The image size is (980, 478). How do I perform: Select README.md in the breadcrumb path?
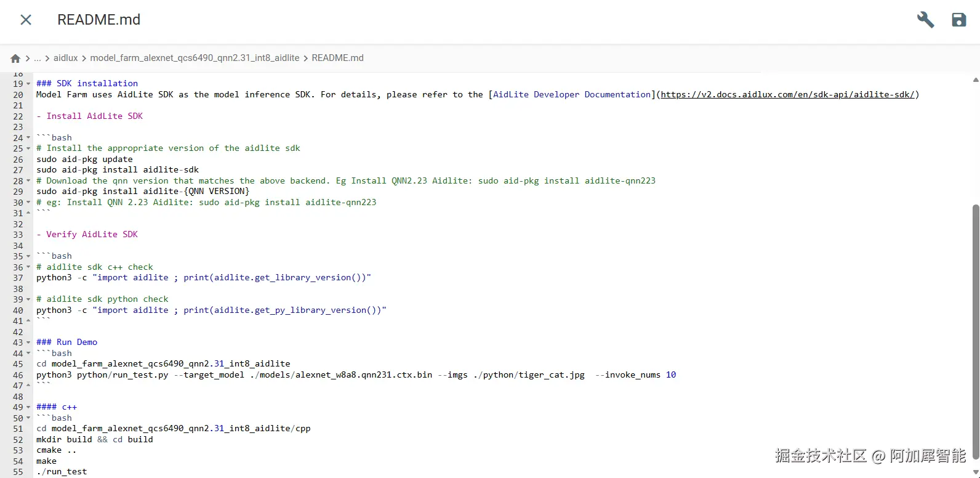tap(337, 58)
